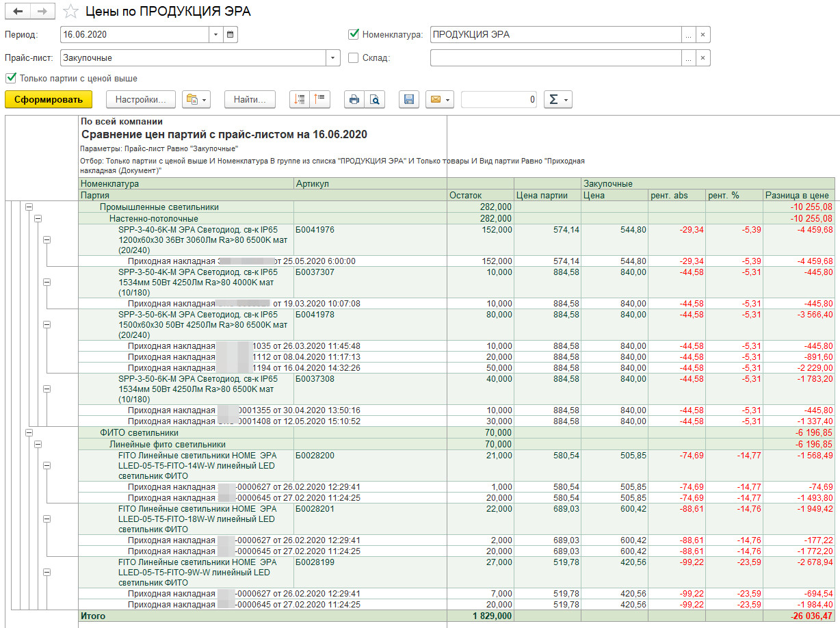Screen dimensions: 840x628
Task: Uncheck the Номенклатура checkbox
Action: pos(354,34)
